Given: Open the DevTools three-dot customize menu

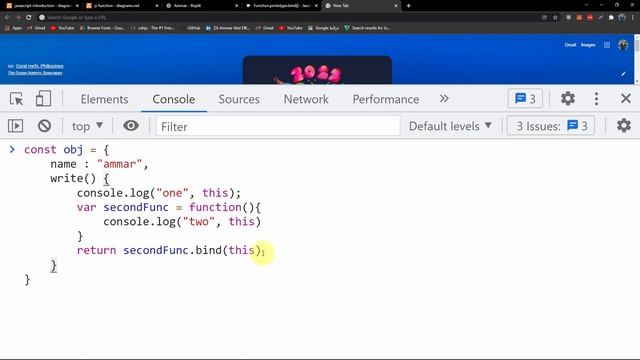Looking at the screenshot, I should [596, 99].
